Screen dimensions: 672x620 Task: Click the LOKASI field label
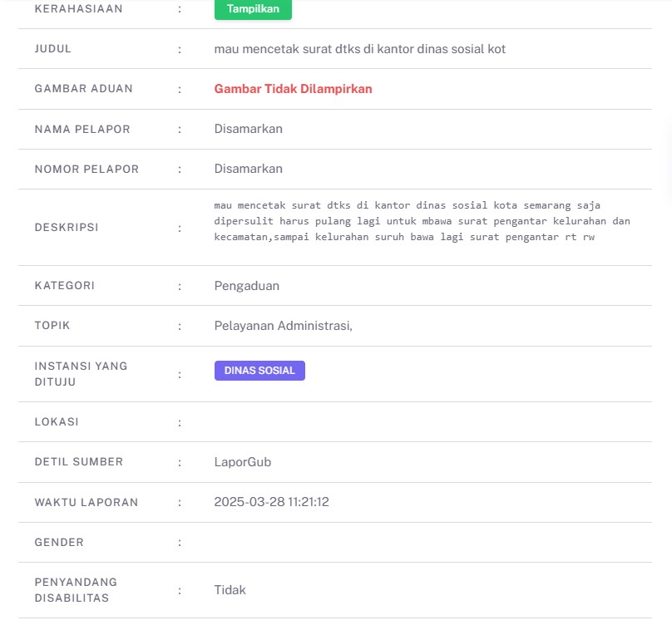57,421
